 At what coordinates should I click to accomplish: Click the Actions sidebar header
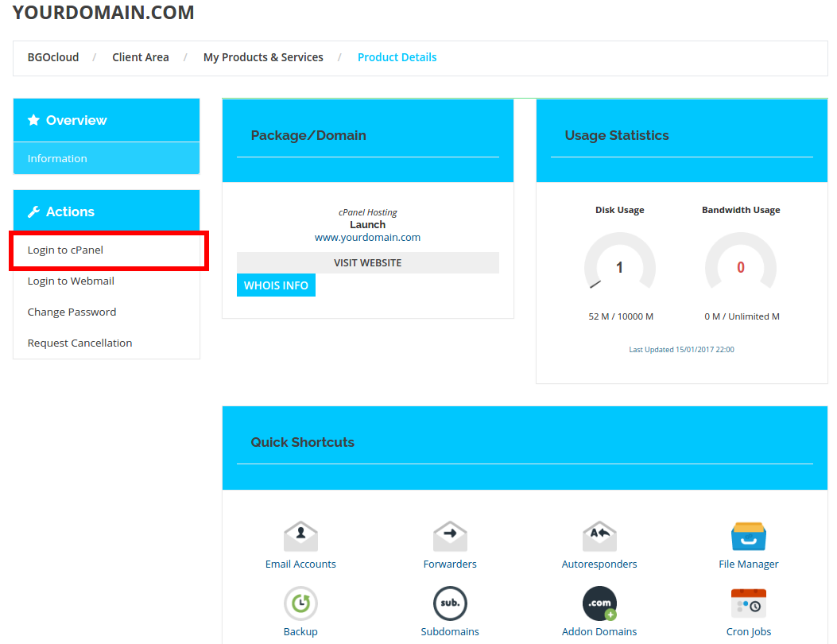point(107,211)
